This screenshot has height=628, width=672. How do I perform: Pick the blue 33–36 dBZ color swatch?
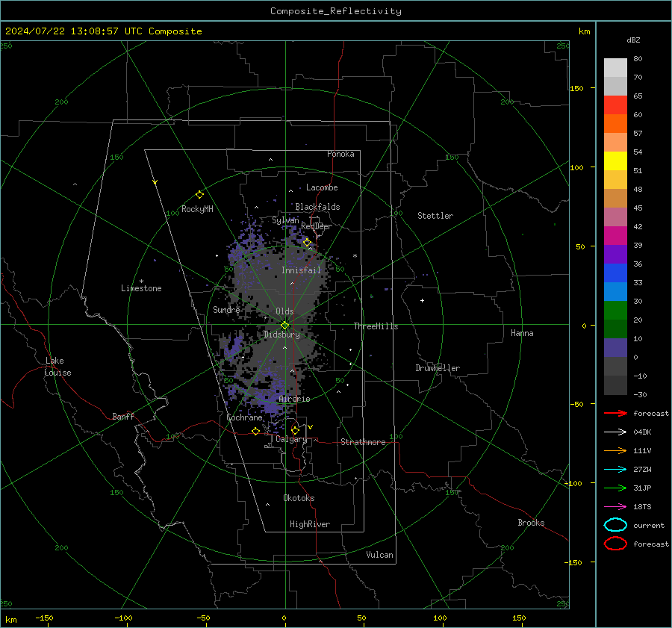click(x=615, y=273)
